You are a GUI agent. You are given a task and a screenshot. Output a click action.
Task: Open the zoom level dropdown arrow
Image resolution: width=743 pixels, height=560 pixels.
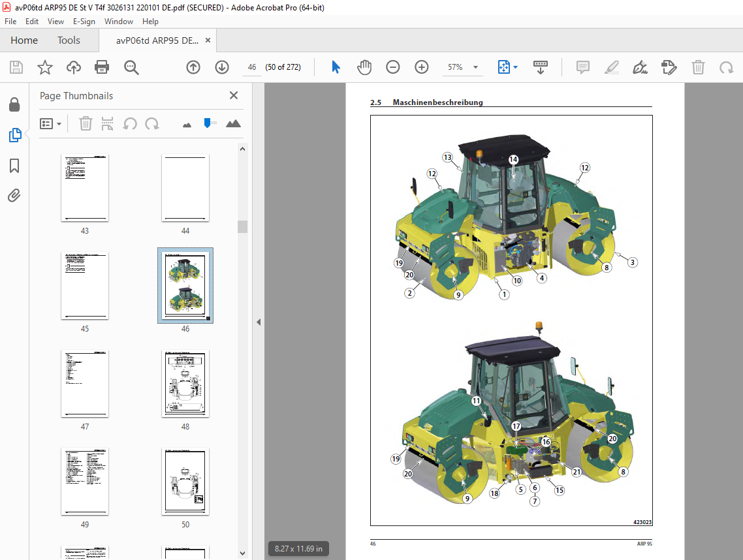tap(476, 67)
